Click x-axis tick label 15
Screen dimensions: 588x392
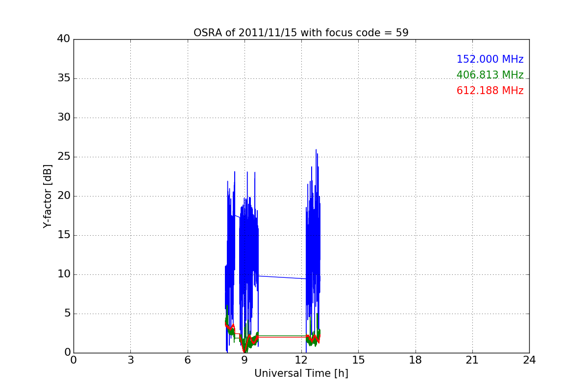358,360
